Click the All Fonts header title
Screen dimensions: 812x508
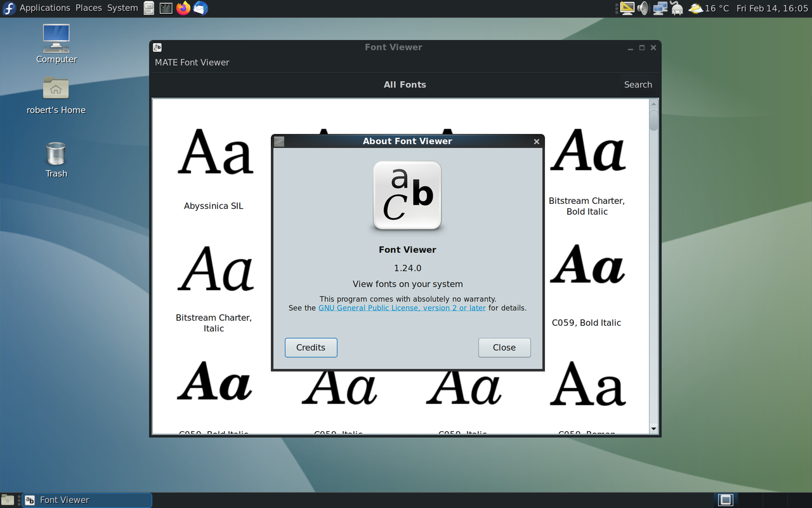(x=405, y=84)
